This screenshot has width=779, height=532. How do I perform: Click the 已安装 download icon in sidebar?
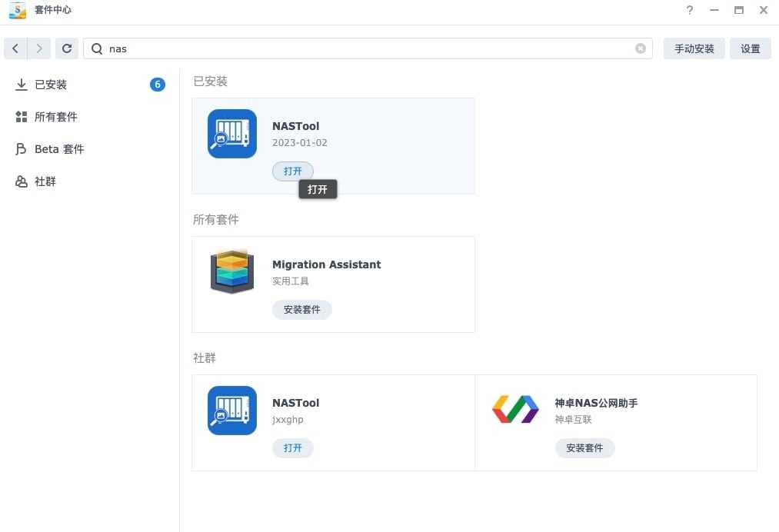pos(21,85)
